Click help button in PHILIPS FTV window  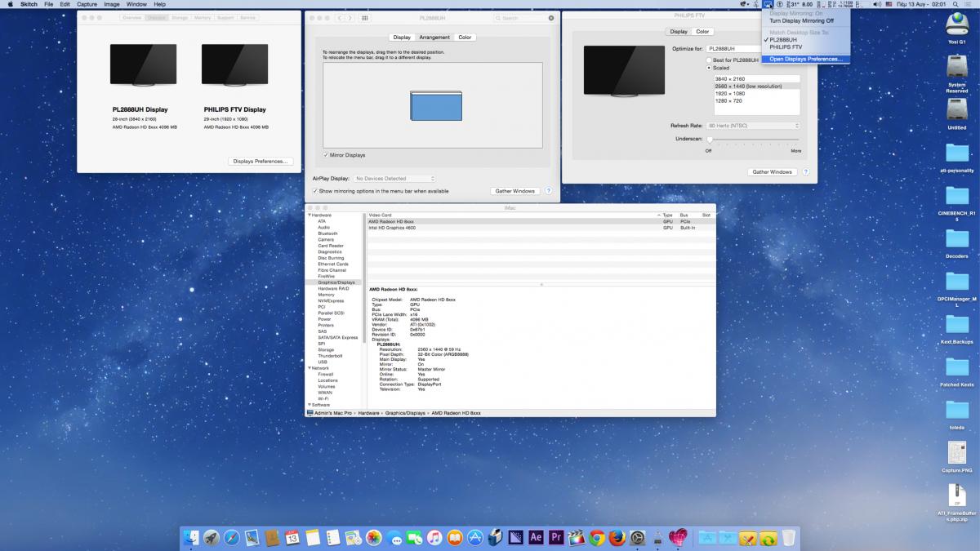[806, 172]
